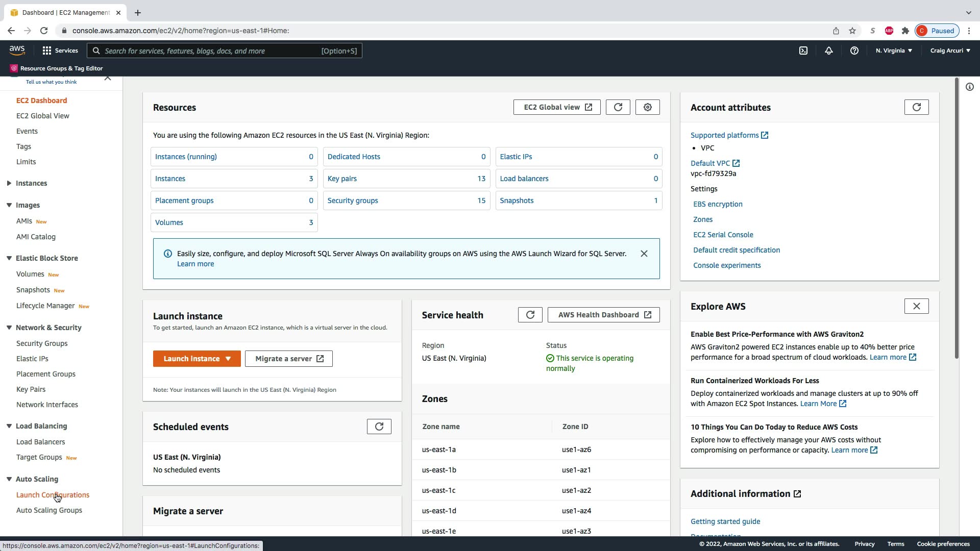The image size is (980, 551).
Task: Open the N. Virginia region dropdown
Action: click(x=894, y=51)
